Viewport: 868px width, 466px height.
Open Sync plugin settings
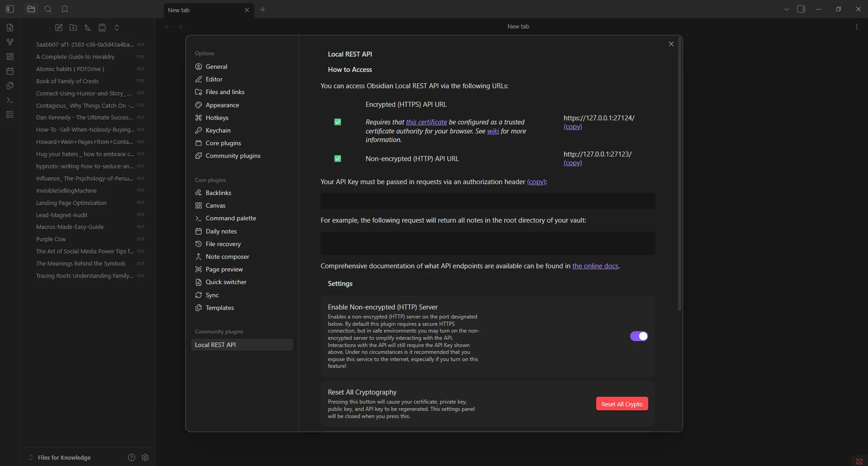click(242, 295)
